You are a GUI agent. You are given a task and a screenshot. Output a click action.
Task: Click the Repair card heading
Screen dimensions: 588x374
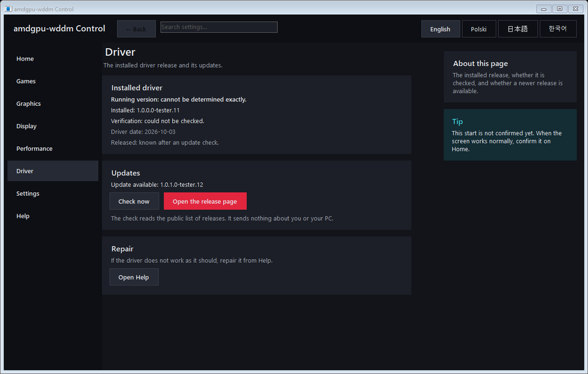pyautogui.click(x=122, y=249)
